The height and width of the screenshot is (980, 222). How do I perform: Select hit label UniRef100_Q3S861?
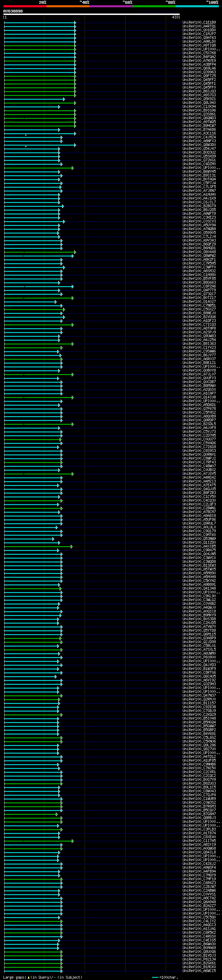click(x=199, y=114)
